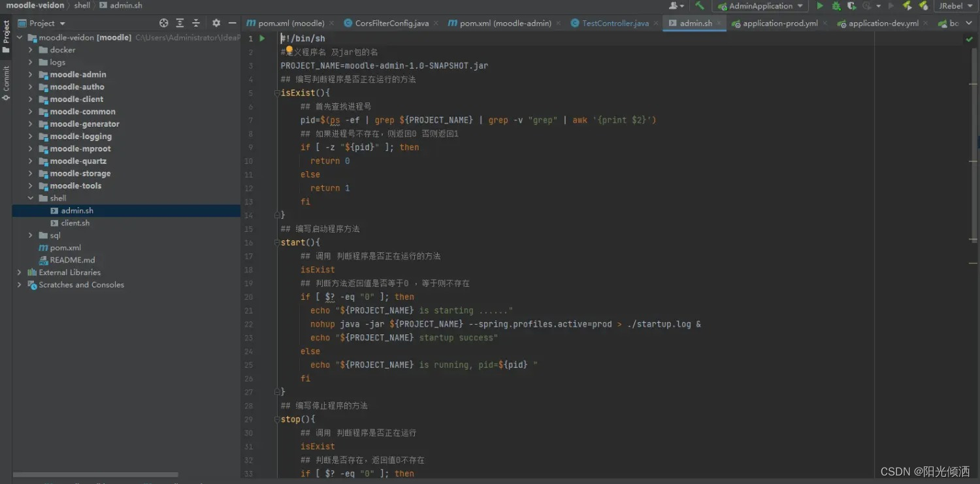
Task: Close the application-prod.yml tab
Action: pyautogui.click(x=825, y=23)
